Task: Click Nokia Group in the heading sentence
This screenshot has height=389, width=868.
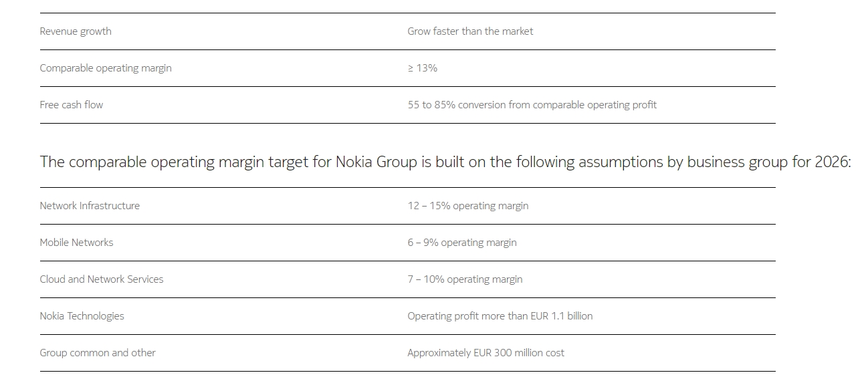Action: [x=376, y=162]
